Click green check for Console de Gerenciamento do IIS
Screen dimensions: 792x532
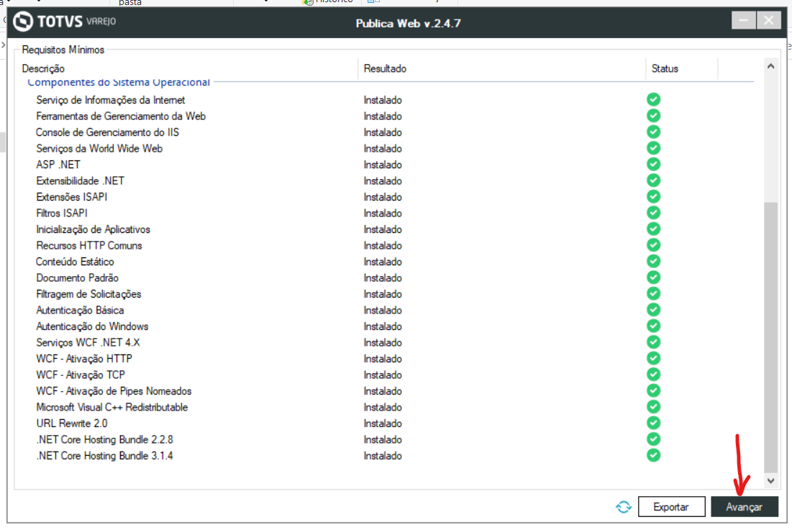coord(654,132)
